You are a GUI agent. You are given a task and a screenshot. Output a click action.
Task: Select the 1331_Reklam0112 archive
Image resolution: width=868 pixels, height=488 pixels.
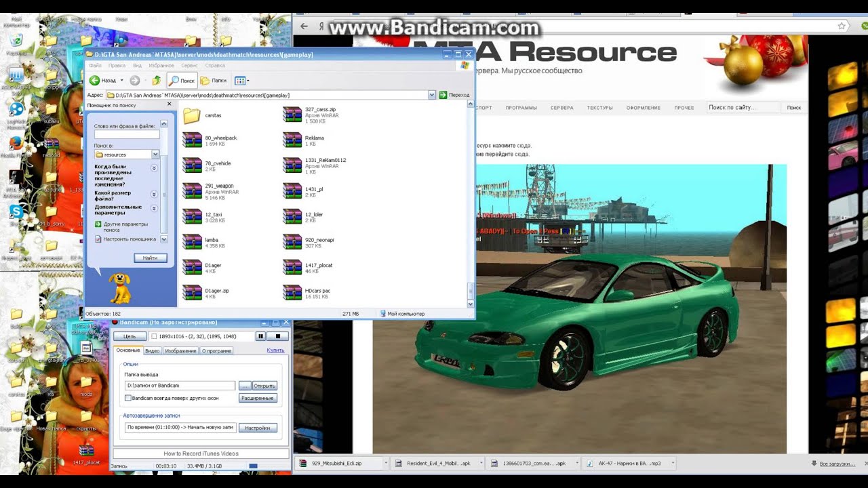[x=315, y=166]
